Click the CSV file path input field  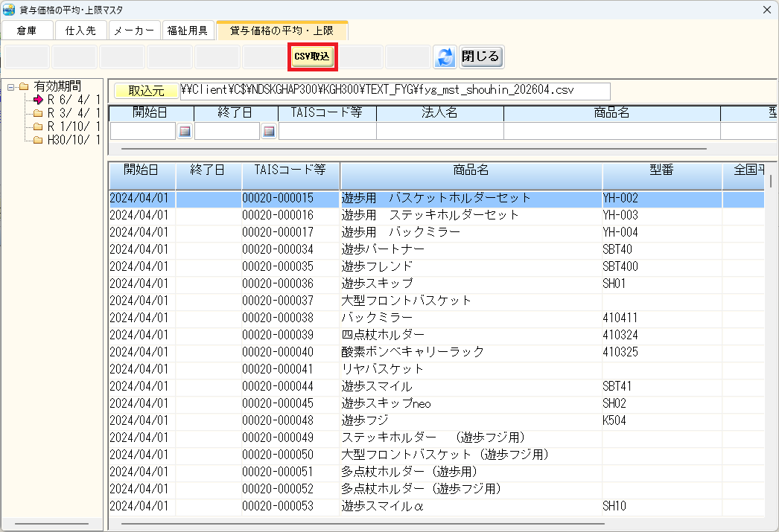pyautogui.click(x=395, y=91)
